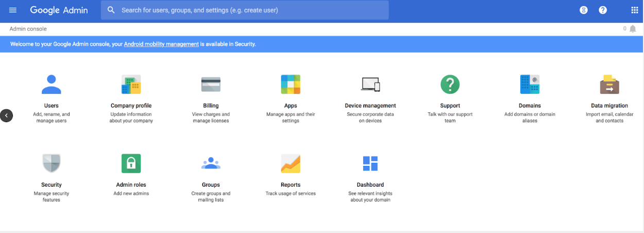644x233 pixels.
Task: Click 'Update information about your company' text
Action: pos(131,118)
